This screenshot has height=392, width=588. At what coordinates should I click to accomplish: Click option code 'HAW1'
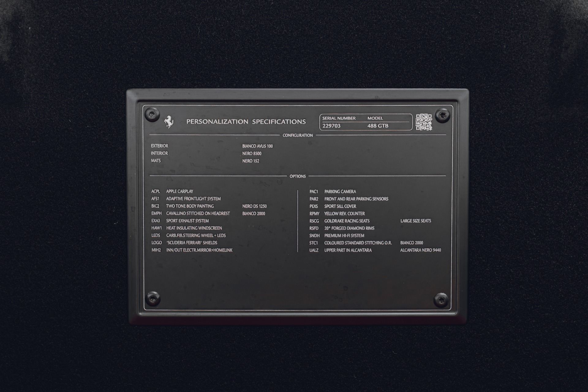pyautogui.click(x=156, y=228)
